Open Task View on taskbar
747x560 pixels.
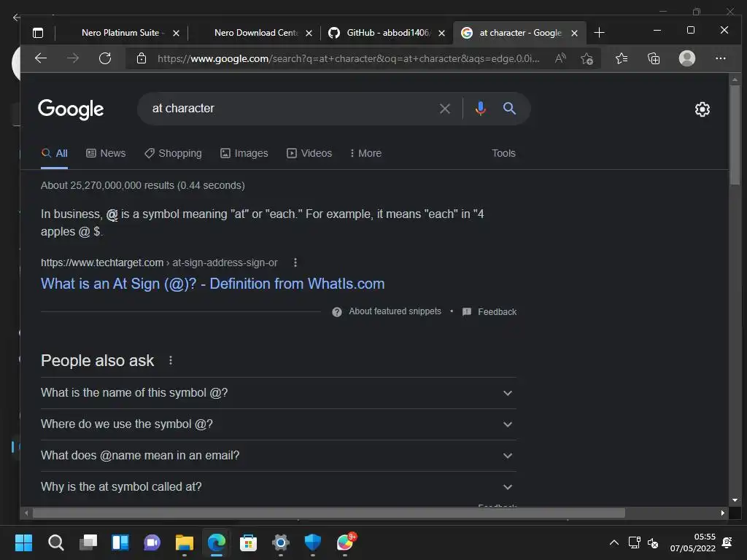(88, 542)
